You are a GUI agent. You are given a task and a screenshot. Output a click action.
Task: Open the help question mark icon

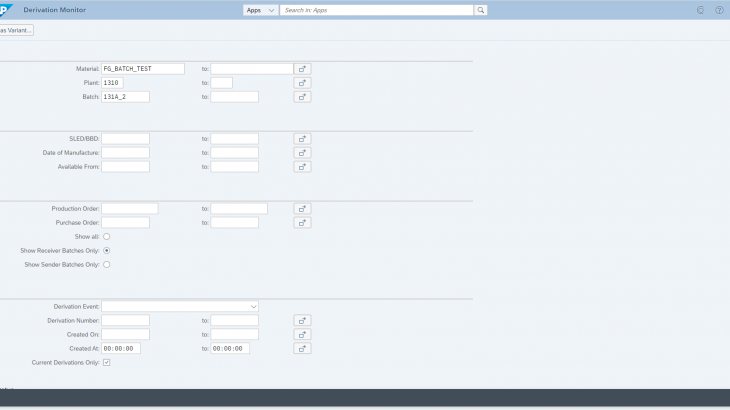[x=719, y=10]
